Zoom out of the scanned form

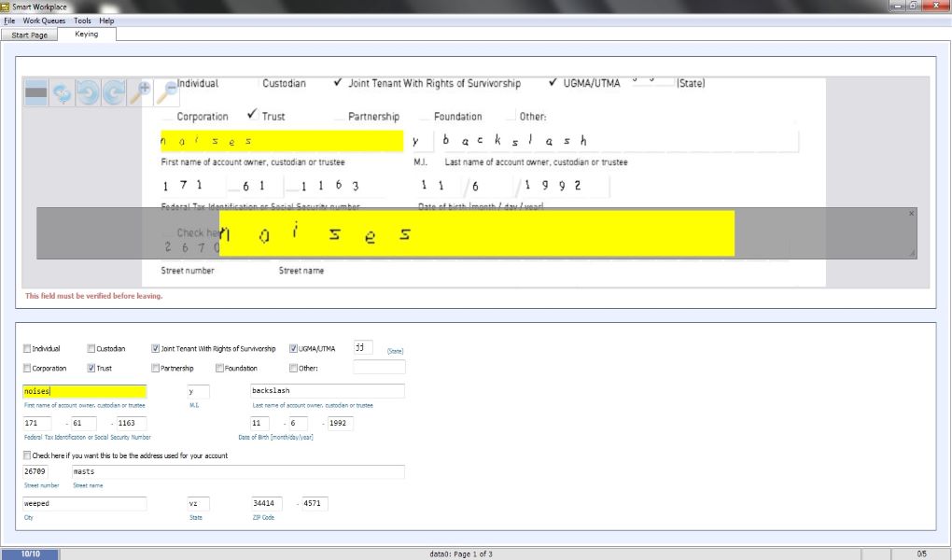[166, 92]
